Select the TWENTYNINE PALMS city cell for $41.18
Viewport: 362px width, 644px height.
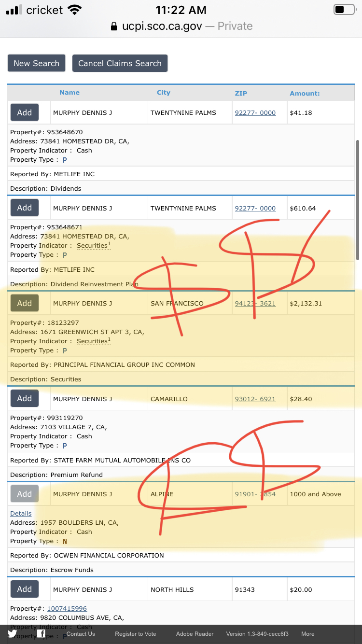click(x=190, y=112)
